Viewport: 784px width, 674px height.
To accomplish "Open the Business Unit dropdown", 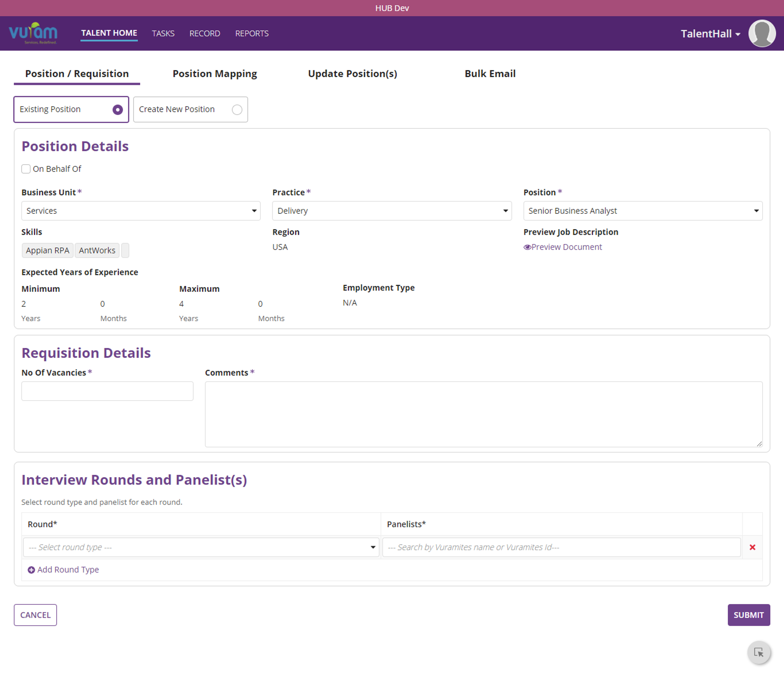I will [x=141, y=211].
